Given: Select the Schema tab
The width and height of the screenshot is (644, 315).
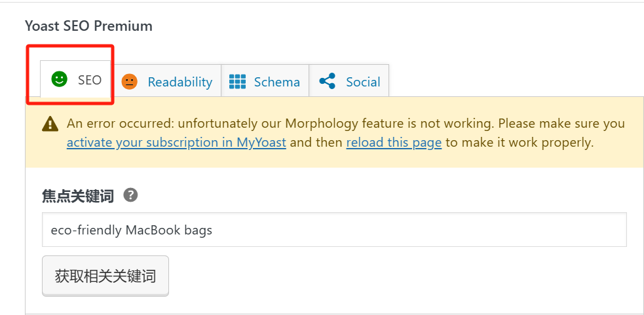Looking at the screenshot, I should (x=265, y=81).
